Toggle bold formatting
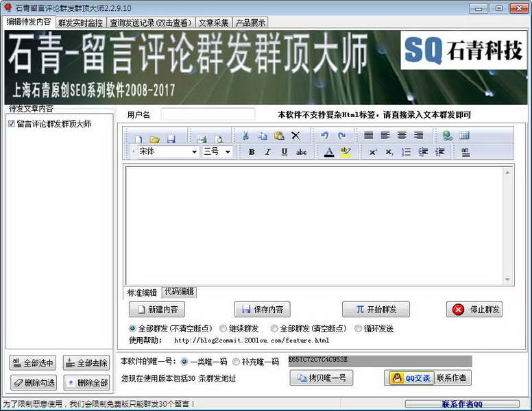The height and width of the screenshot is (411, 532). (x=252, y=152)
